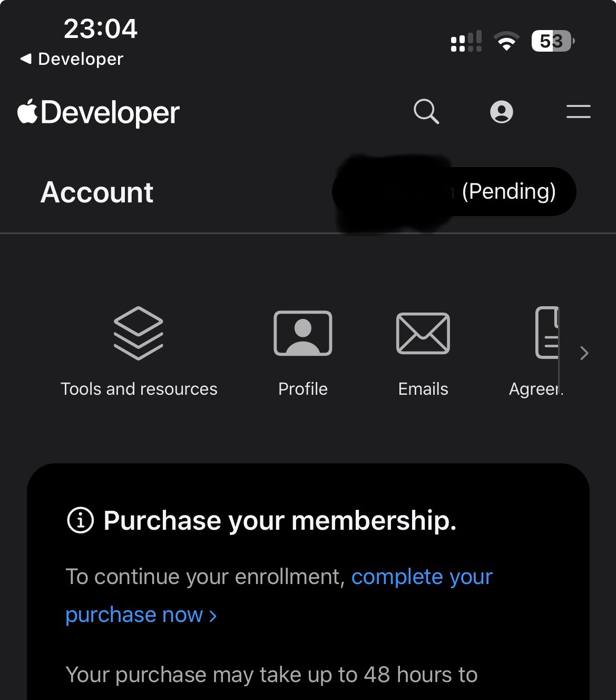
Task: Show more items with right chevron
Action: click(x=584, y=353)
